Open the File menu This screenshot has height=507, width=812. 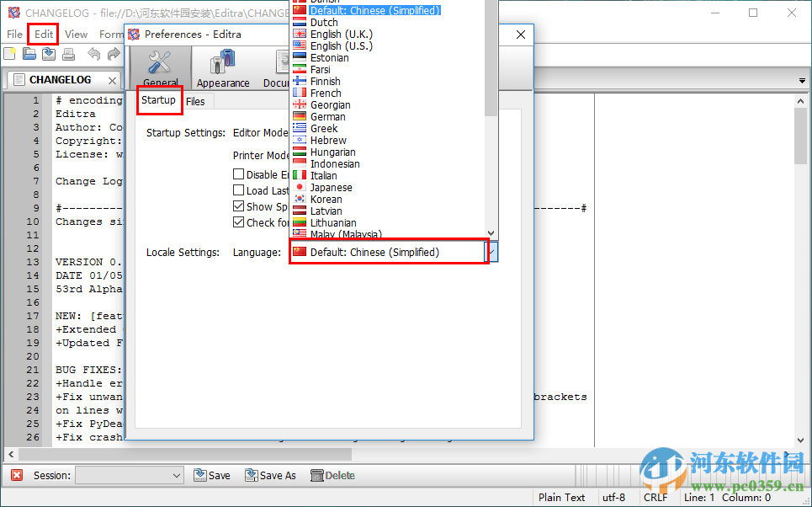14,35
